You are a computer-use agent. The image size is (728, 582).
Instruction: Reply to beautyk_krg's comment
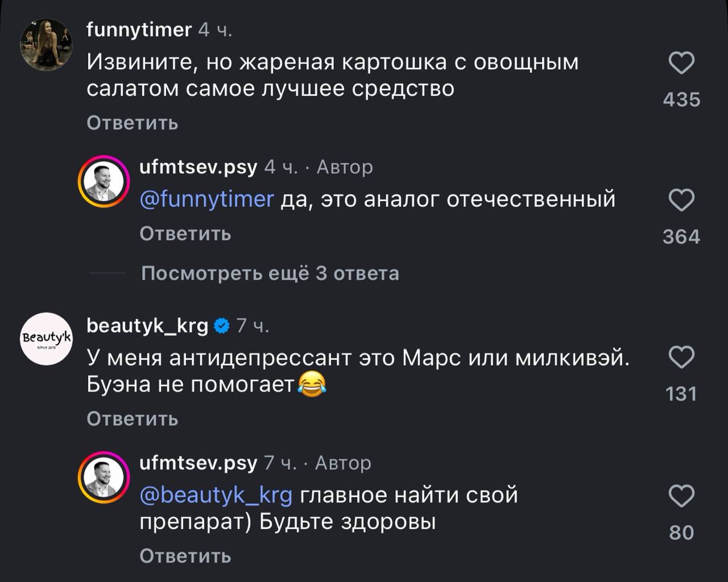(132, 419)
